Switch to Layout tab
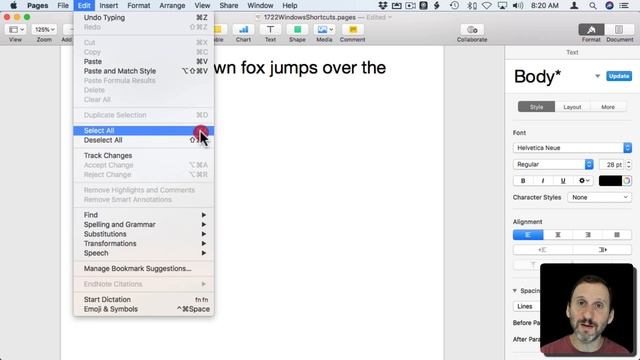640x360 pixels. tap(572, 107)
